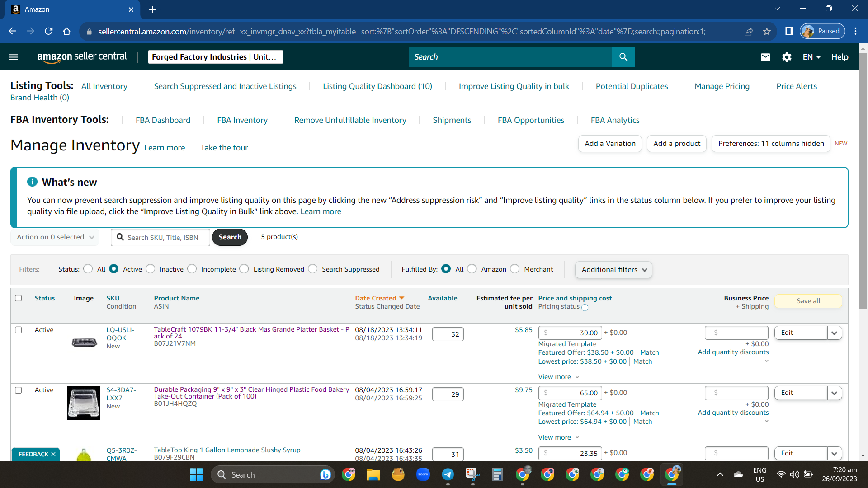The height and width of the screenshot is (488, 868).
Task: Open Snipping Tool from the taskbar
Action: coord(473,474)
